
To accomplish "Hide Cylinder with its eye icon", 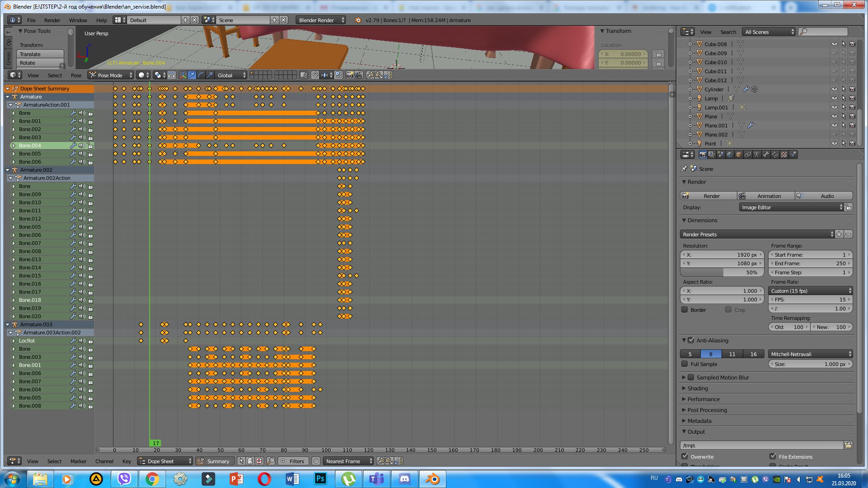I will pos(834,89).
